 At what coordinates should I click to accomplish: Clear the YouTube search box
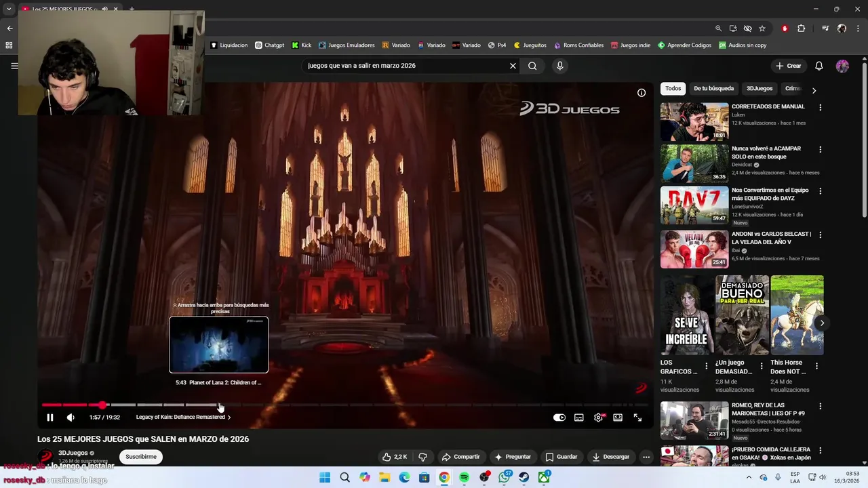pos(513,66)
